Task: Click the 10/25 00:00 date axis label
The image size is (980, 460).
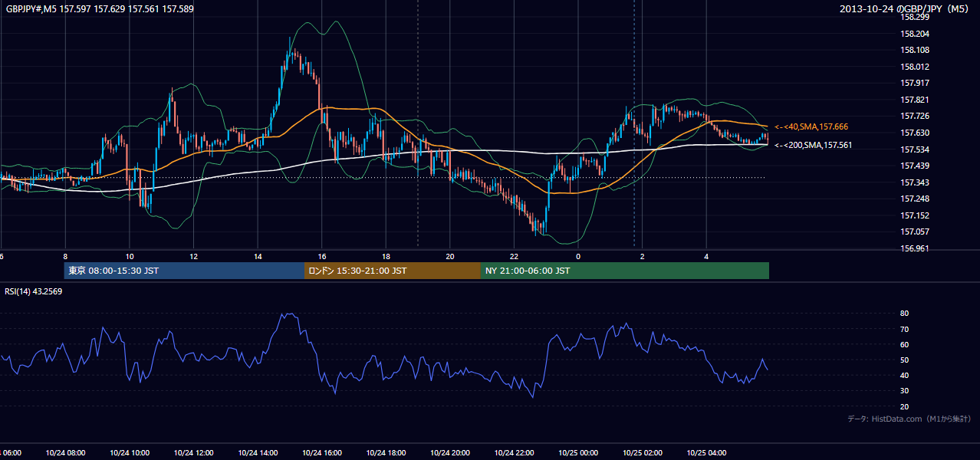Action: pyautogui.click(x=578, y=452)
